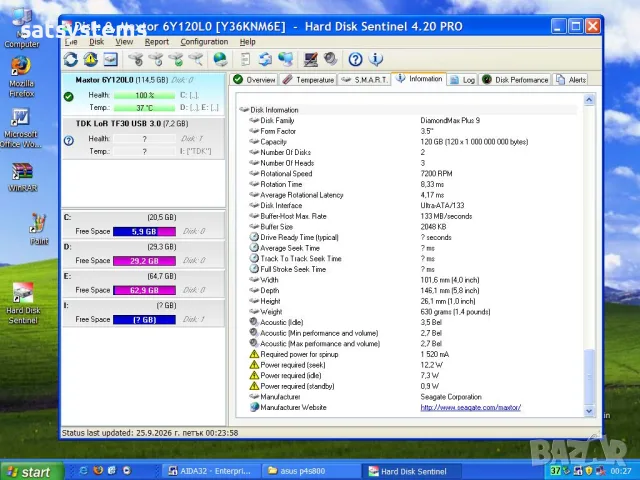Switch to the Log tab
Viewport: 640px width, 480px height.
pos(462,80)
